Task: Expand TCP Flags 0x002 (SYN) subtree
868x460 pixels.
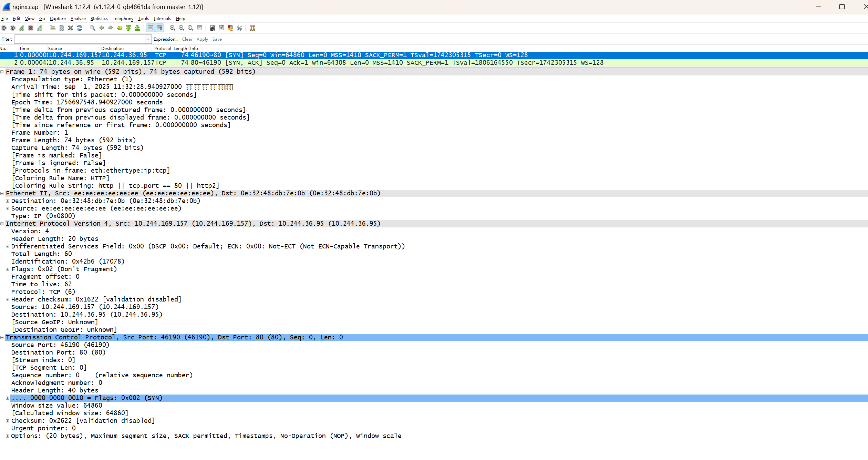Action: click(7, 398)
